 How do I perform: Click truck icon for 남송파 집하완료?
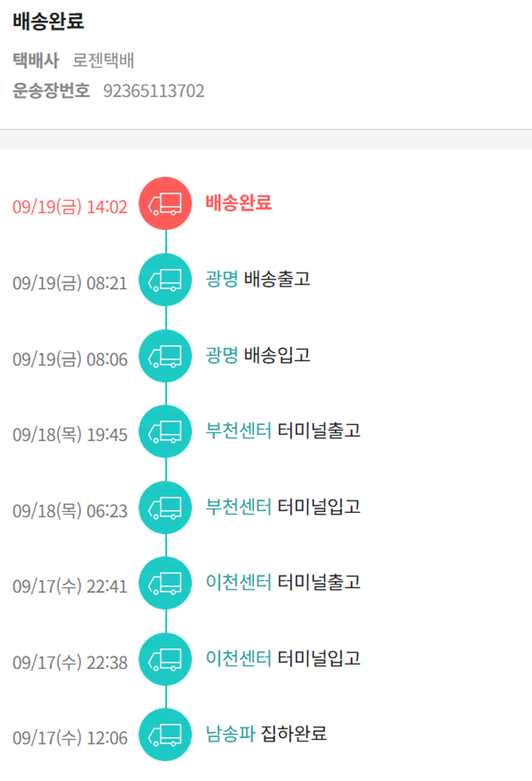[165, 735]
